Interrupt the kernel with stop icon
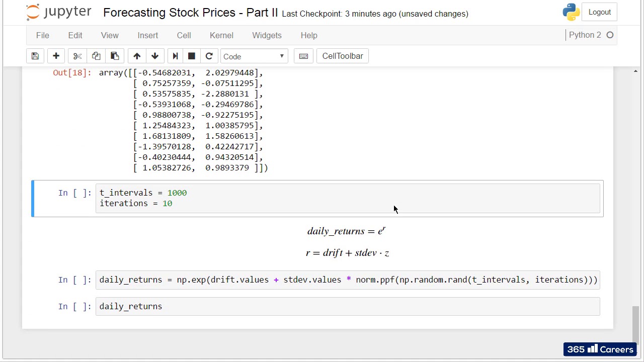The image size is (644, 362). click(192, 56)
